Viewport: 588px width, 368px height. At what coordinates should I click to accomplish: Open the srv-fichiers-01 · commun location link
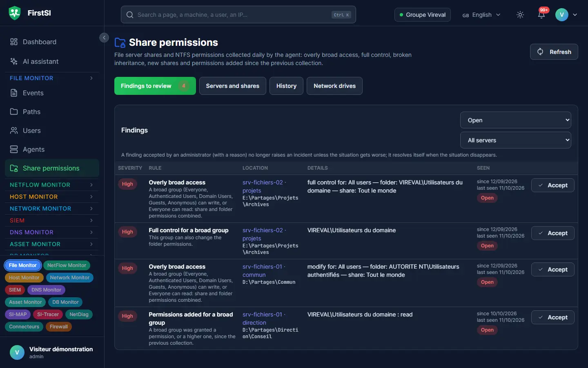point(263,271)
